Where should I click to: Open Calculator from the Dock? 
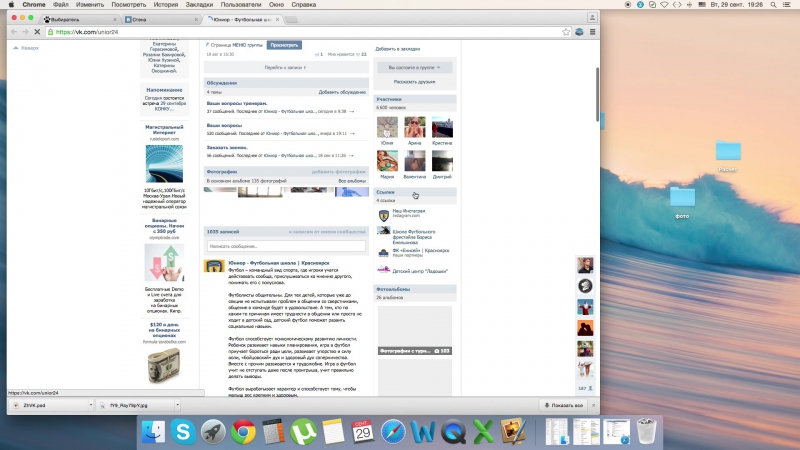pos(273,432)
